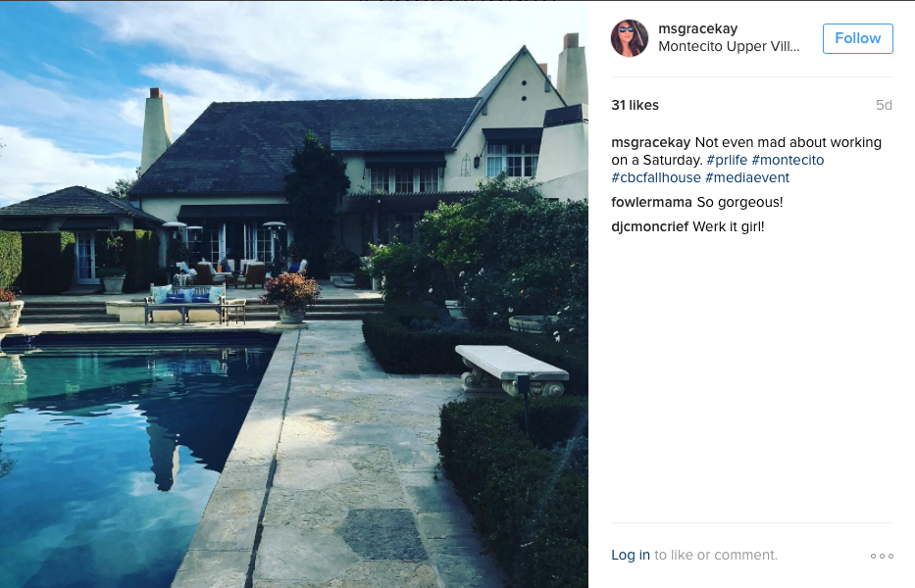Open the #mediaevent hashtag
The image size is (915, 588).
(747, 178)
